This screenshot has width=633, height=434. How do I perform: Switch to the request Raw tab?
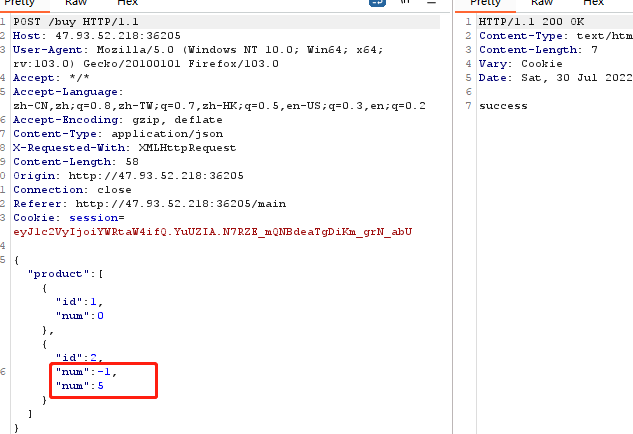click(76, 2)
